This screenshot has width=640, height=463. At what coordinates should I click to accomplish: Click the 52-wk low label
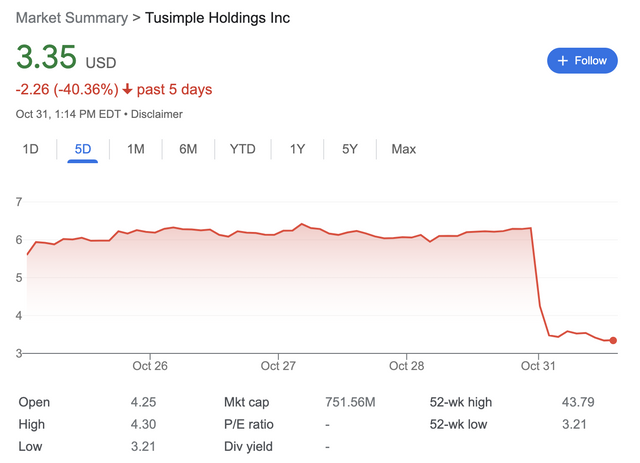click(458, 424)
